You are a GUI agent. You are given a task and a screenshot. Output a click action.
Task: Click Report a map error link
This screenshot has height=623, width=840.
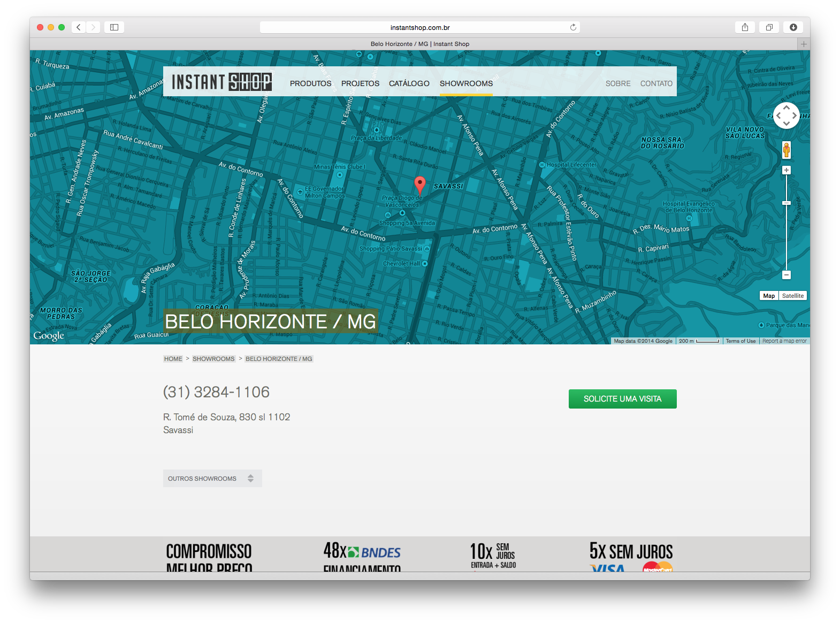(784, 341)
